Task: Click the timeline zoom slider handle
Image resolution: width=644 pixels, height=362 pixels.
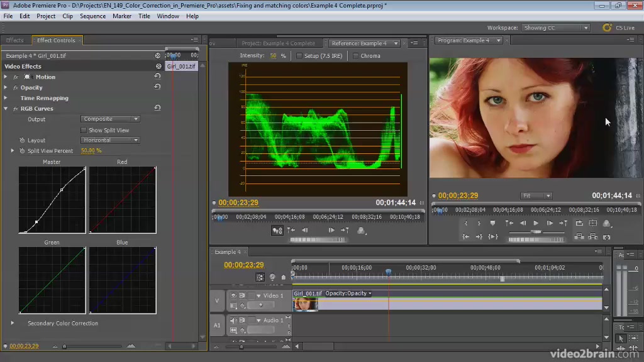Action: [x=241, y=346]
